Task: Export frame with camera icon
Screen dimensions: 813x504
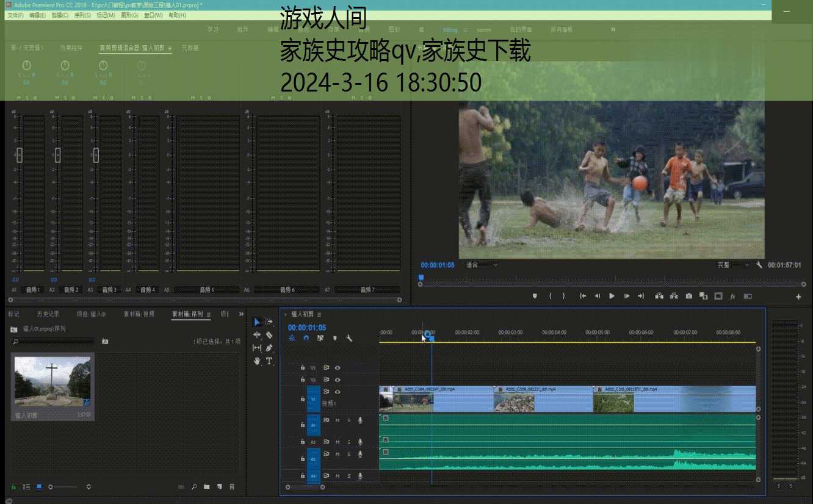Action: [688, 296]
